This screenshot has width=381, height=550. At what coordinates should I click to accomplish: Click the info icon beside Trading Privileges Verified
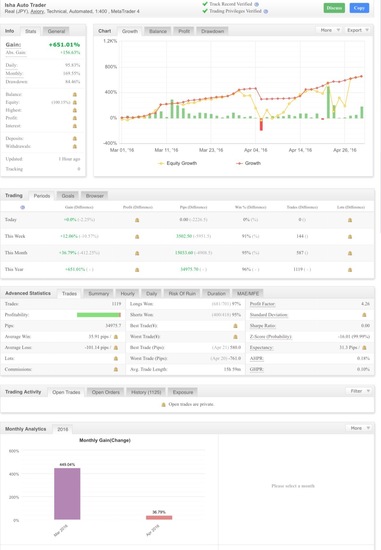coord(266,11)
